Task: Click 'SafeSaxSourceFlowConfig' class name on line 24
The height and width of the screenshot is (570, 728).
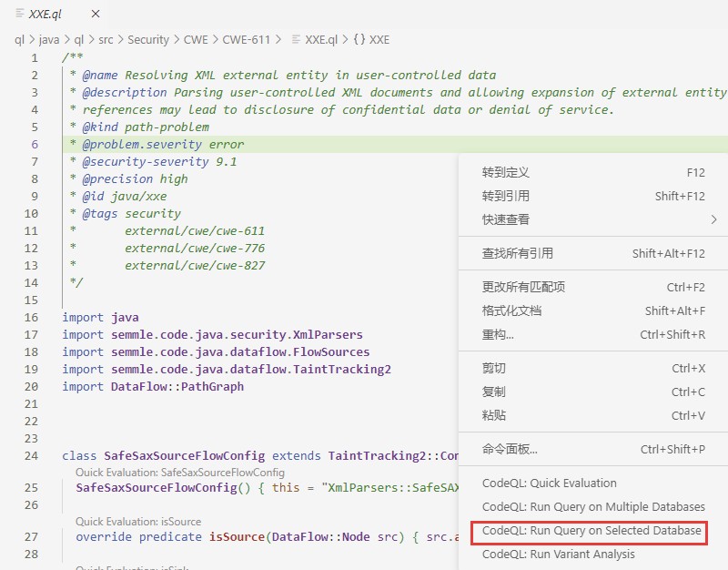Action: [x=185, y=456]
